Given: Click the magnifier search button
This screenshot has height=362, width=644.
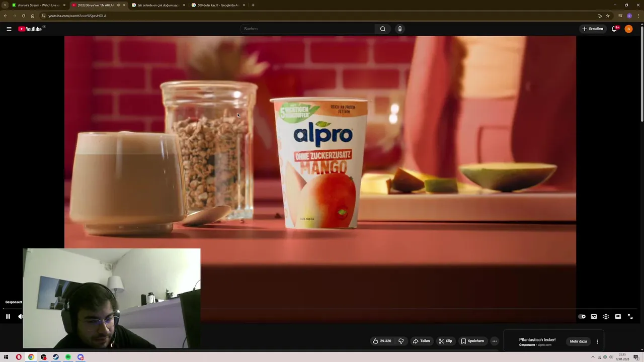Looking at the screenshot, I should 383,29.
